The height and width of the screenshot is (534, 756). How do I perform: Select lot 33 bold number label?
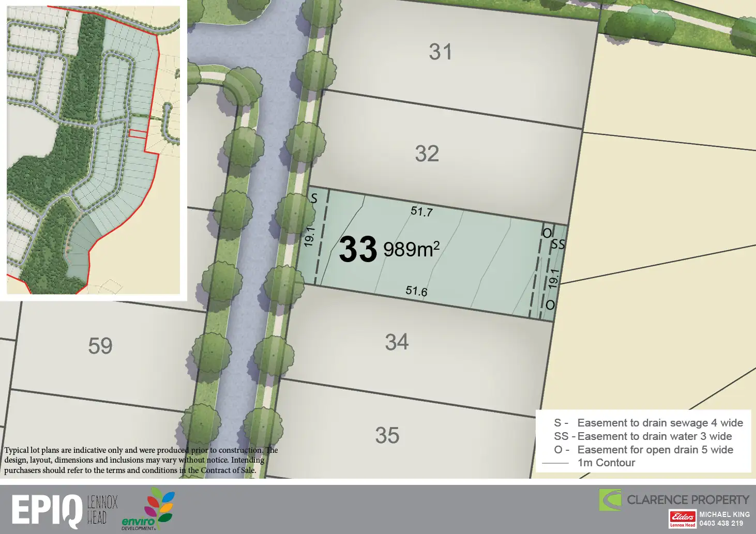[x=358, y=250]
